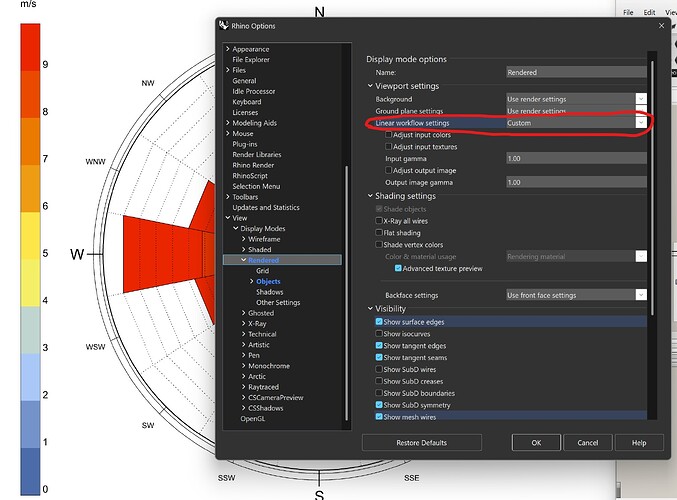This screenshot has height=500, width=677.
Task: Collapse the View tree node
Action: pos(228,218)
